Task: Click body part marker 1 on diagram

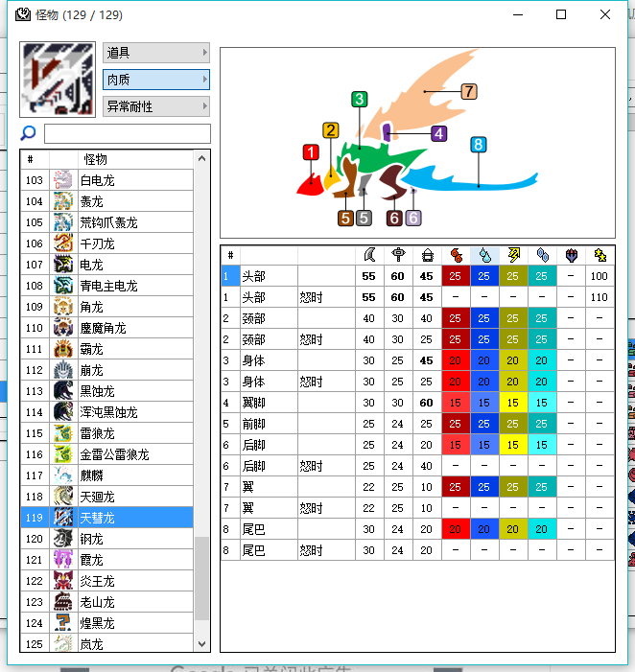Action: (311, 152)
